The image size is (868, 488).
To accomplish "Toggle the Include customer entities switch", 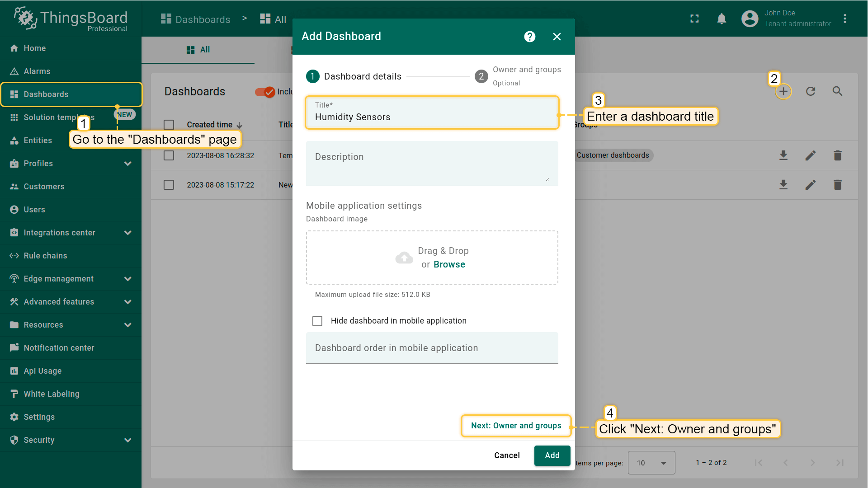I will [x=265, y=92].
